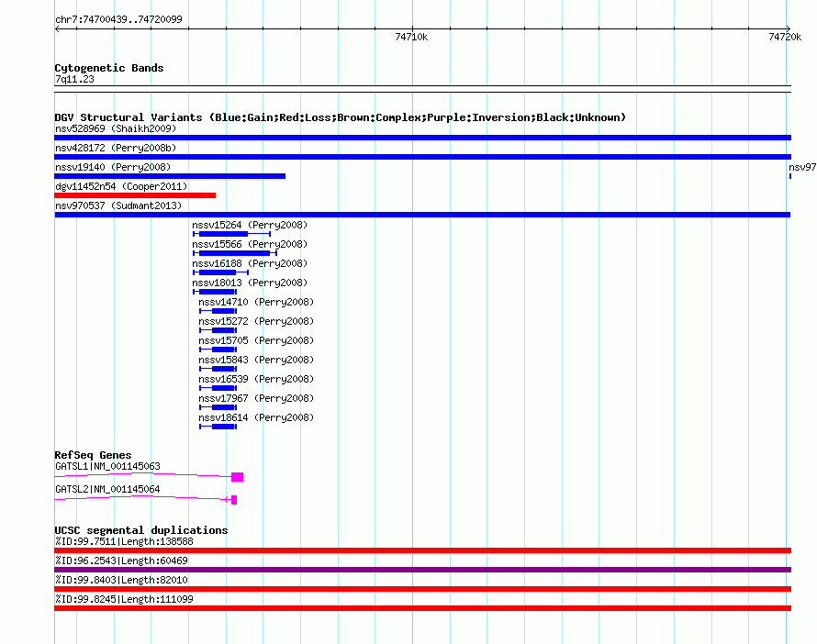Select the 7q11.23 band label
The height and width of the screenshot is (644, 817).
74,79
